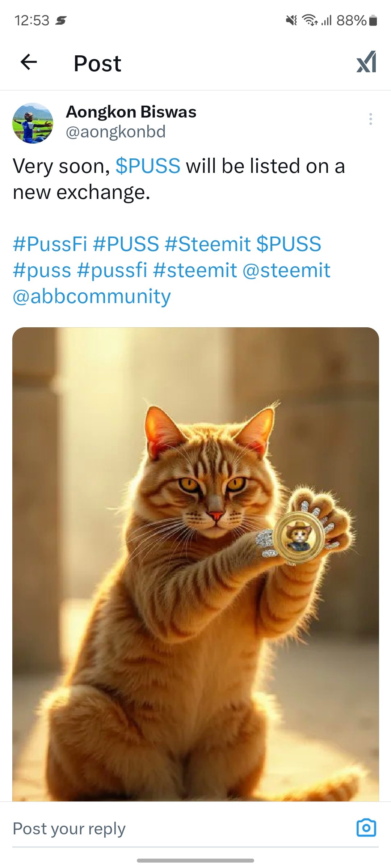This screenshot has width=391, height=868.
Task: Tap the $PUSS cashtag in first sentence
Action: (x=148, y=166)
